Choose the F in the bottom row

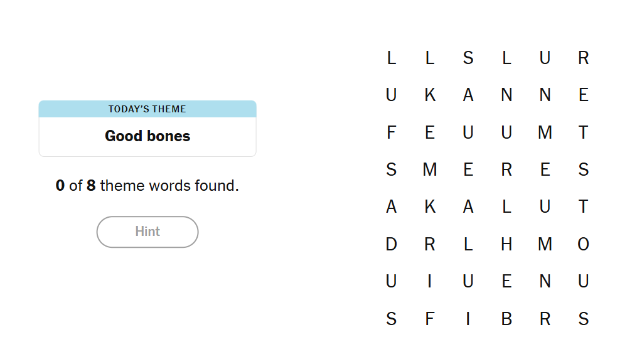(430, 319)
